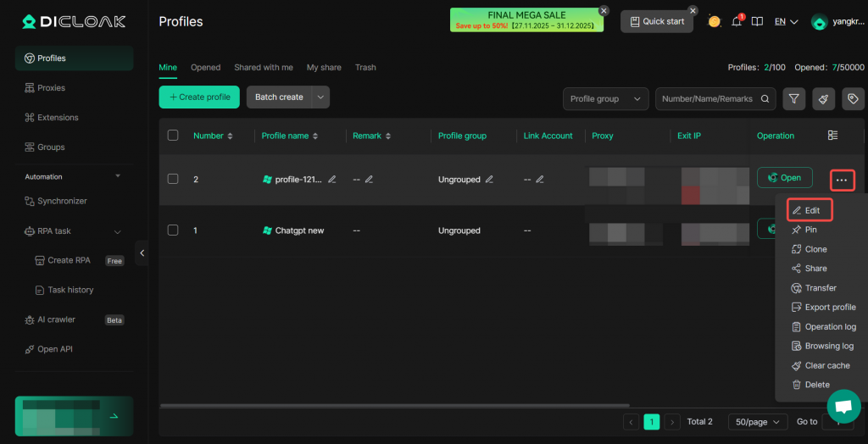This screenshot has height=444, width=868.
Task: Click the clear cache brush icon in toolbar
Action: (x=823, y=99)
